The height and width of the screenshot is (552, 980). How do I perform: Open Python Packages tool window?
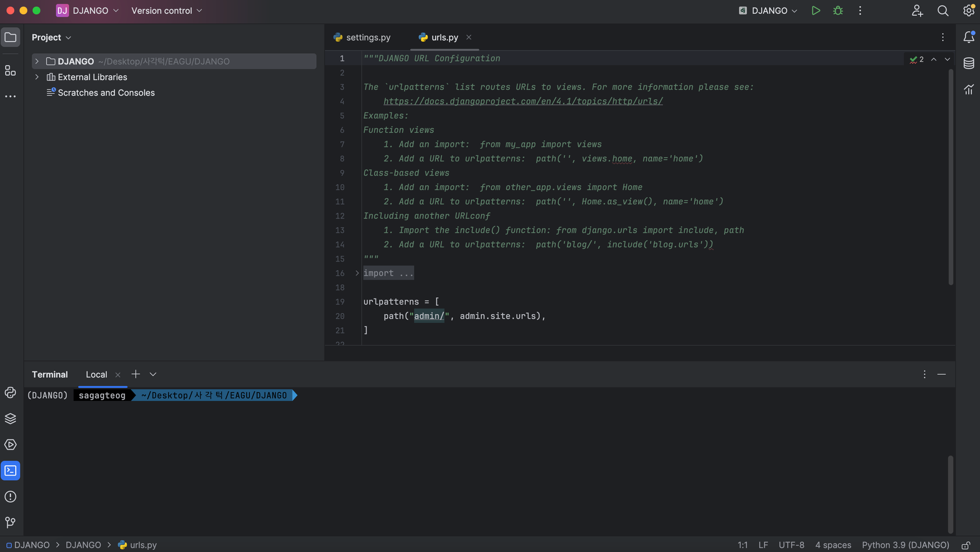coord(10,419)
